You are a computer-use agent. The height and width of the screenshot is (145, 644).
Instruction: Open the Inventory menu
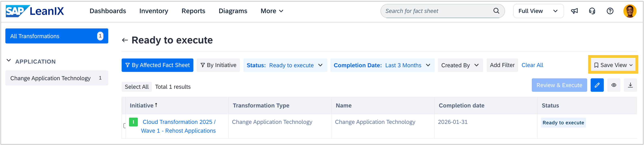pos(153,11)
